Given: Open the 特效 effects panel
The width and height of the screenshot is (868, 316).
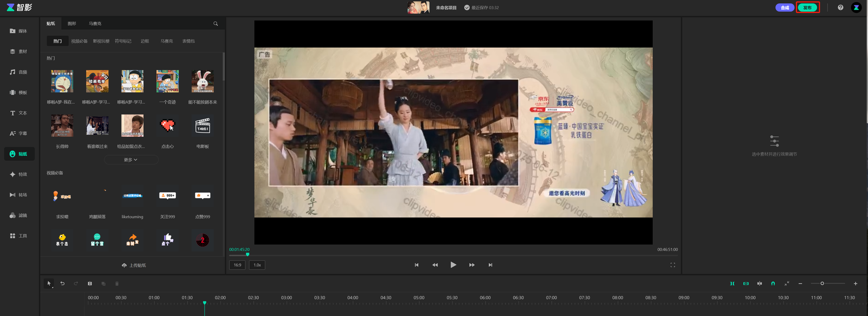Looking at the screenshot, I should pos(18,174).
